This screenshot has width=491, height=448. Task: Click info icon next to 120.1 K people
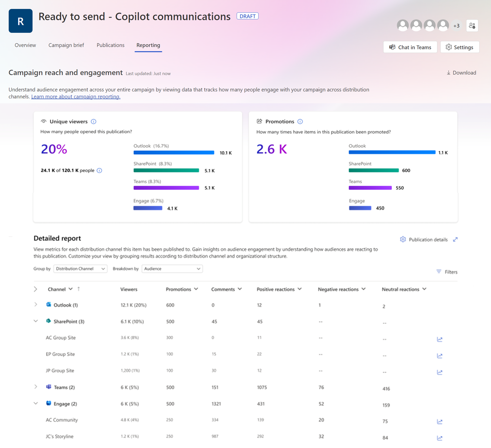tap(99, 171)
